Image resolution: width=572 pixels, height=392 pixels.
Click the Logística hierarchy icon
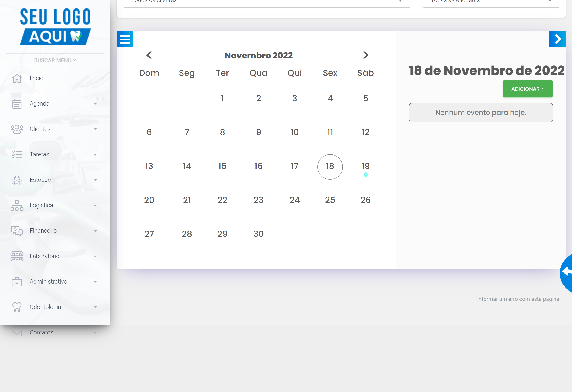[x=17, y=205]
